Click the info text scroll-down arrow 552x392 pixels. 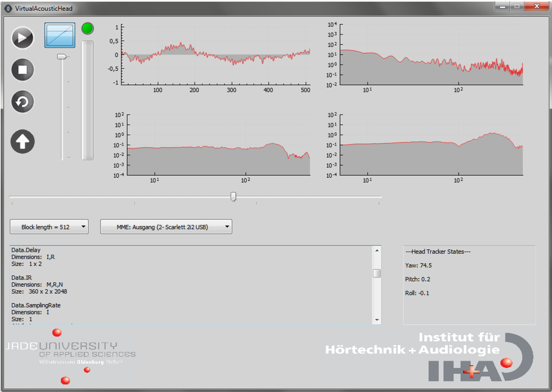377,320
